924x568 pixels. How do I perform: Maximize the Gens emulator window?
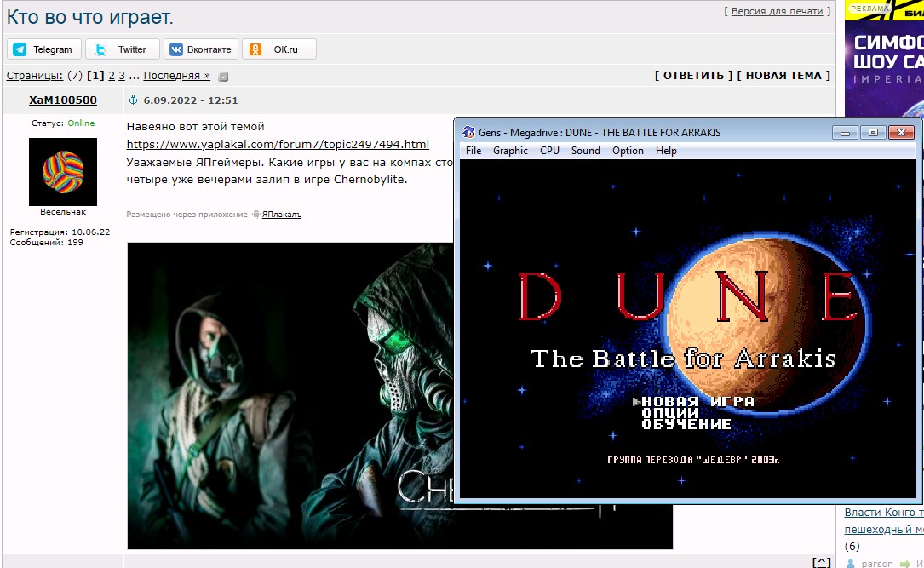tap(873, 133)
